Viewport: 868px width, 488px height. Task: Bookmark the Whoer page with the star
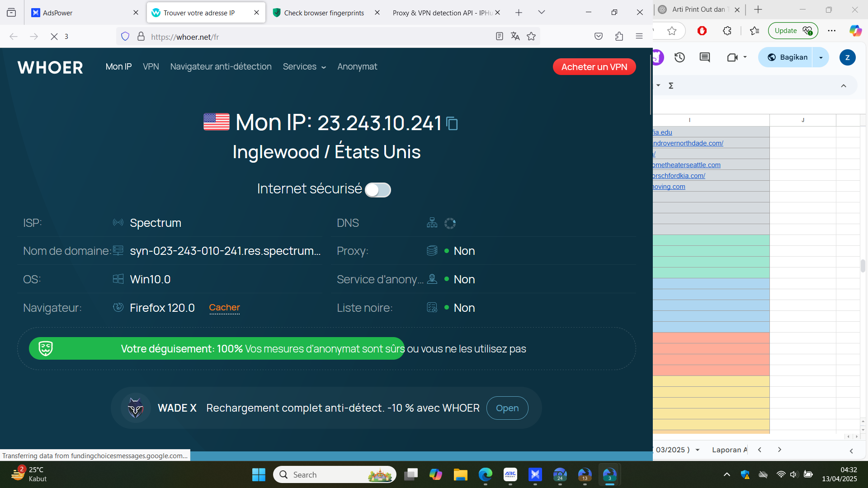click(531, 37)
